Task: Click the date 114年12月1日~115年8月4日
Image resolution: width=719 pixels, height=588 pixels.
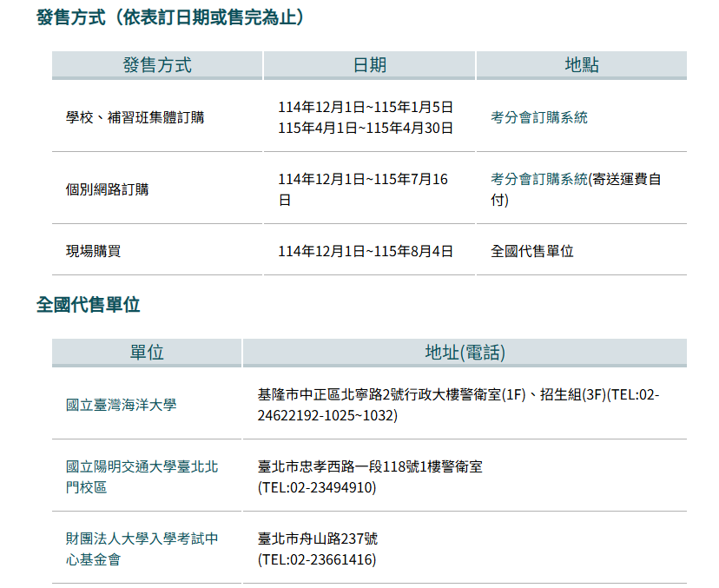Action: point(366,251)
